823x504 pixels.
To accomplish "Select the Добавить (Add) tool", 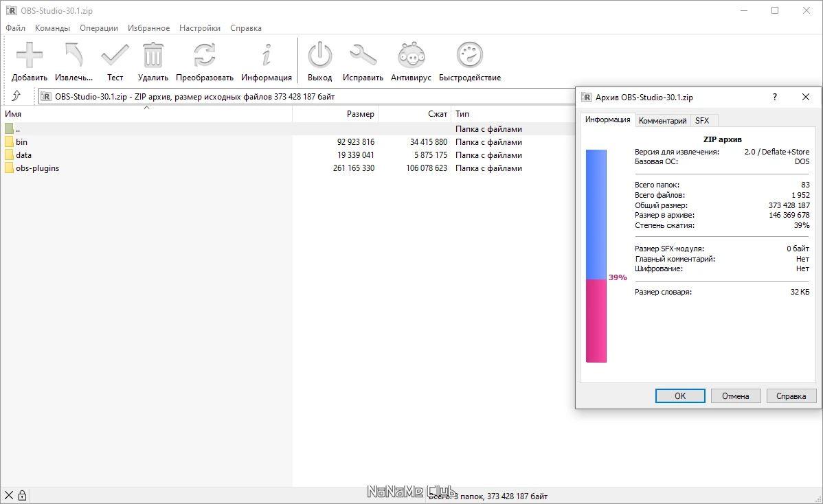I will click(x=29, y=58).
